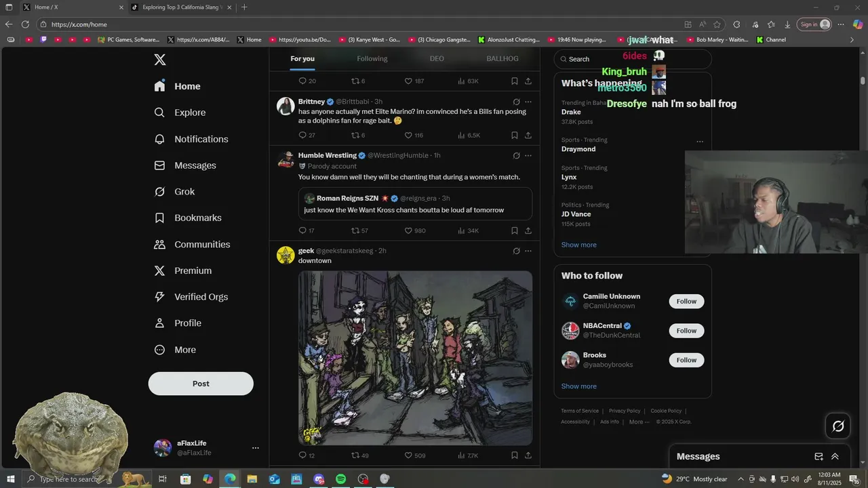Reply to geek's downtown post
The height and width of the screenshot is (488, 868).
click(x=307, y=455)
